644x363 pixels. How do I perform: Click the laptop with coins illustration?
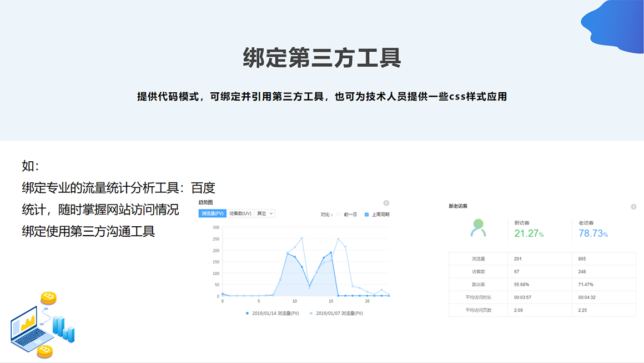tap(42, 326)
